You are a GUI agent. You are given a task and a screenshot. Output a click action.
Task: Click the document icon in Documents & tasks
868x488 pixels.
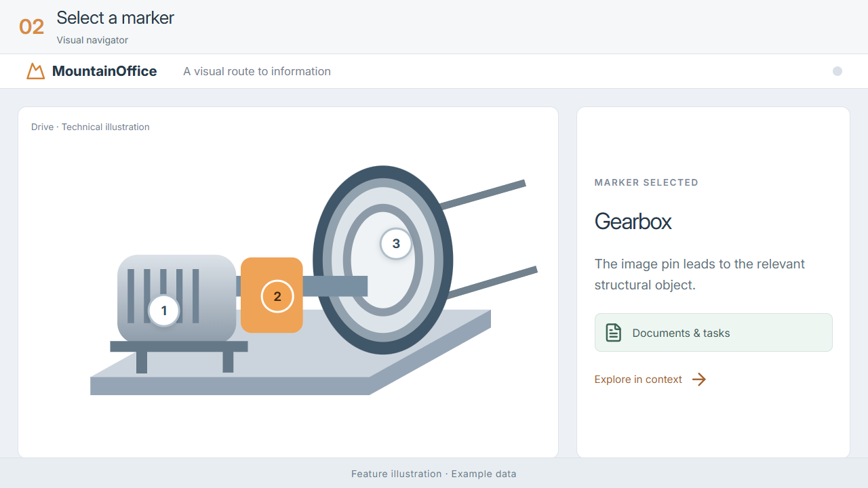pyautogui.click(x=613, y=333)
